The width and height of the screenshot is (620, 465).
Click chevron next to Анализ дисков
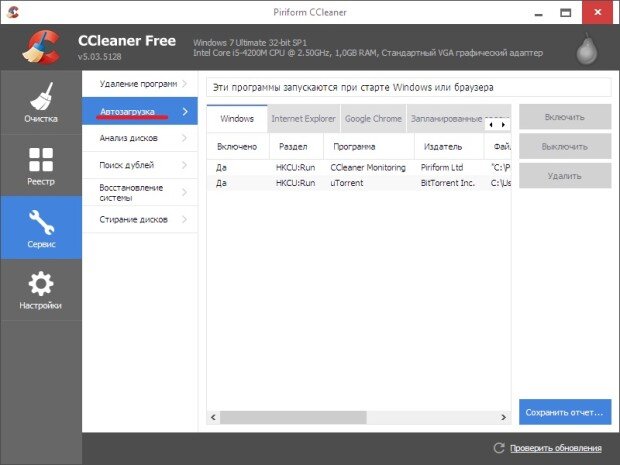tap(185, 138)
